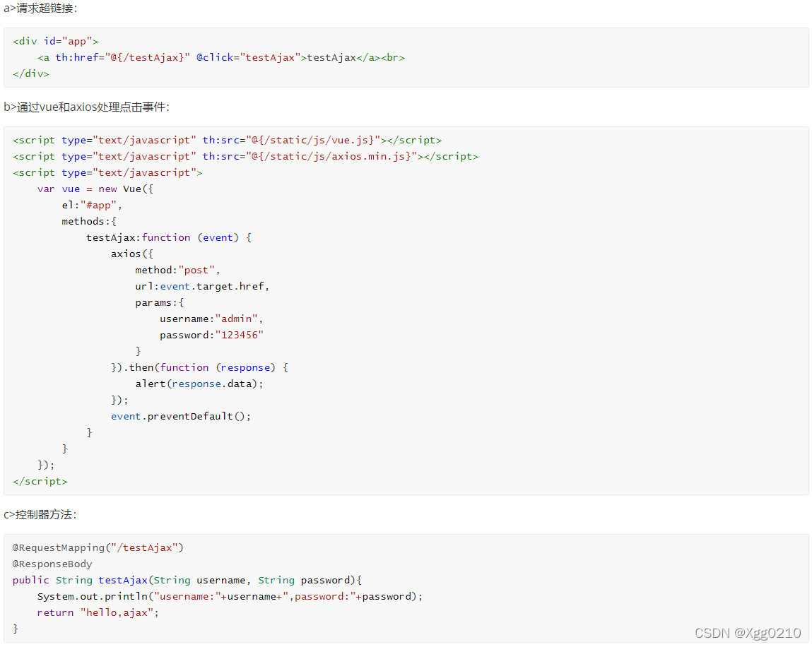Click the 'public String testAjax(...)' method signature
The width and height of the screenshot is (812, 647).
click(x=187, y=580)
